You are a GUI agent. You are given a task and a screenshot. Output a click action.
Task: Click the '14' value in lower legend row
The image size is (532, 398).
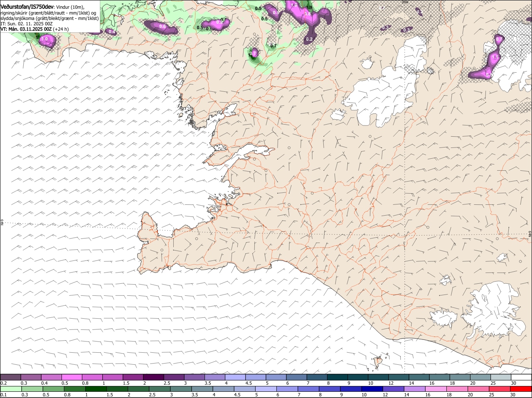406,395
